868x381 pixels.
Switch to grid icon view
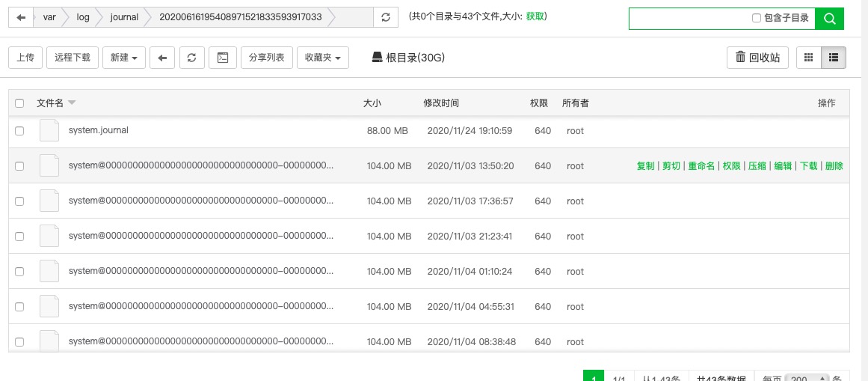point(808,58)
